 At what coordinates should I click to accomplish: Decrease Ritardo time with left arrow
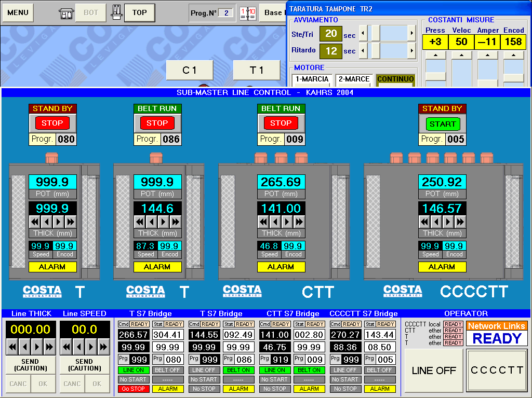tap(363, 51)
